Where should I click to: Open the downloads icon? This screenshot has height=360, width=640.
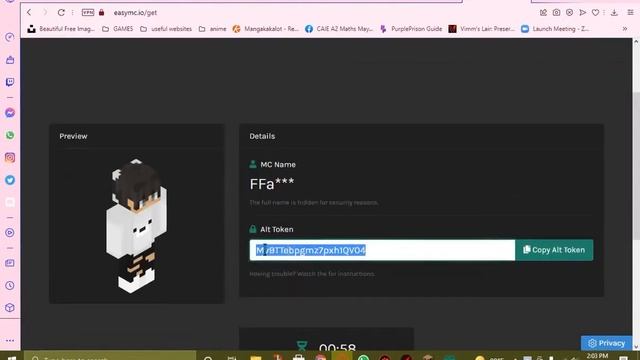click(614, 13)
